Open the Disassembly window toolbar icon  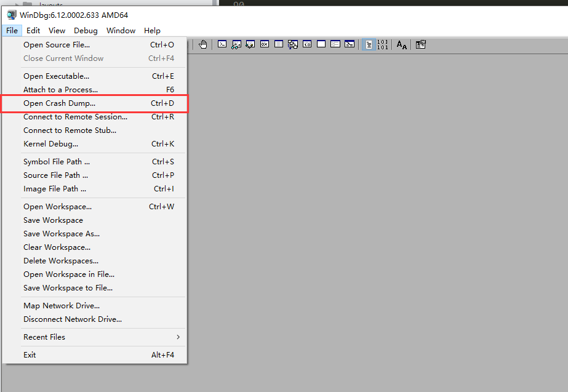[x=307, y=44]
